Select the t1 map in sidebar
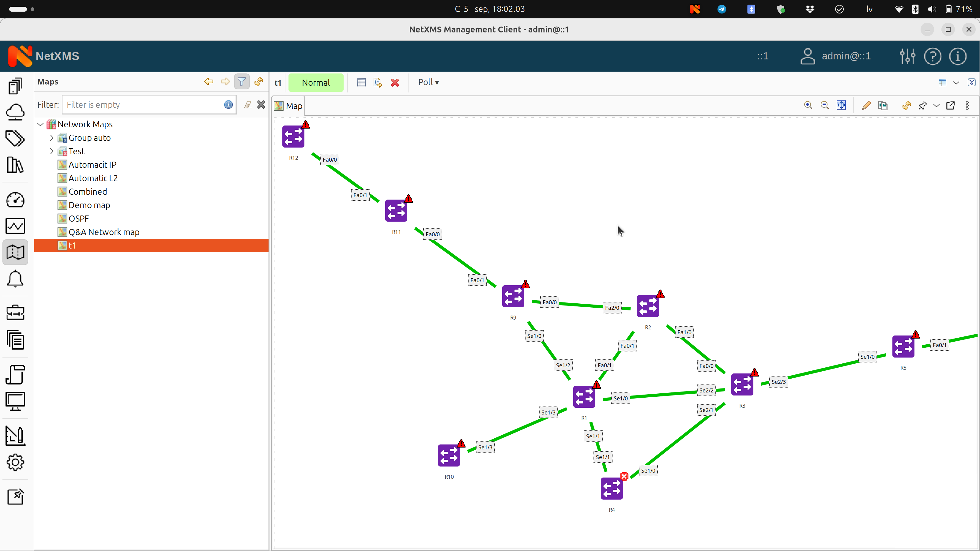Viewport: 980px width, 551px height. coord(72,245)
